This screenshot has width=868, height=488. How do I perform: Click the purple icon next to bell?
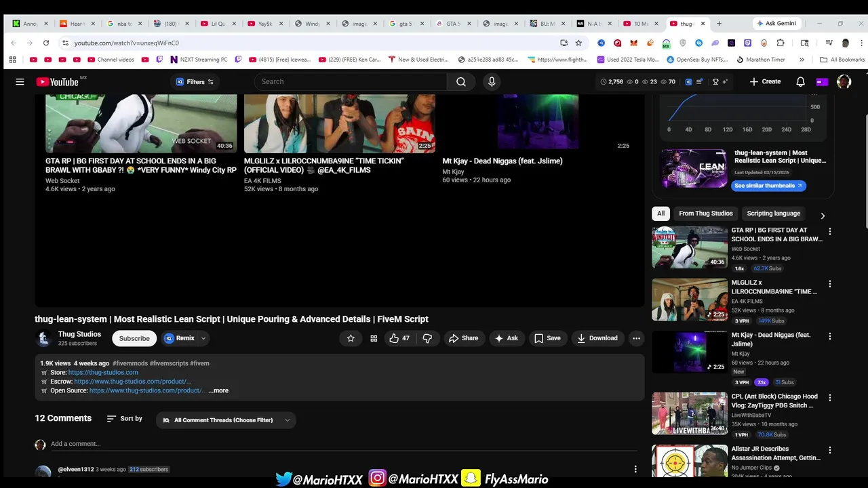tap(822, 81)
